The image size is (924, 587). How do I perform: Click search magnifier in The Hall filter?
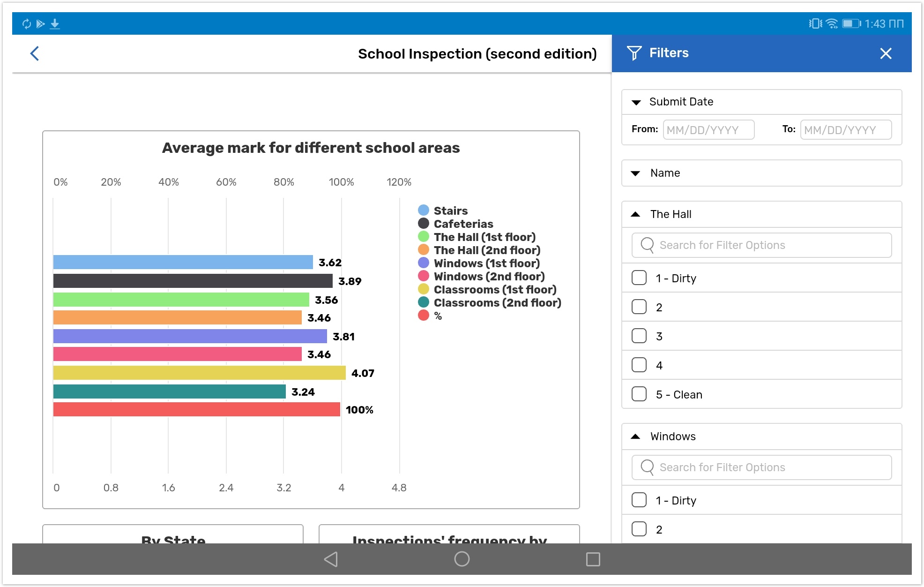pyautogui.click(x=647, y=245)
